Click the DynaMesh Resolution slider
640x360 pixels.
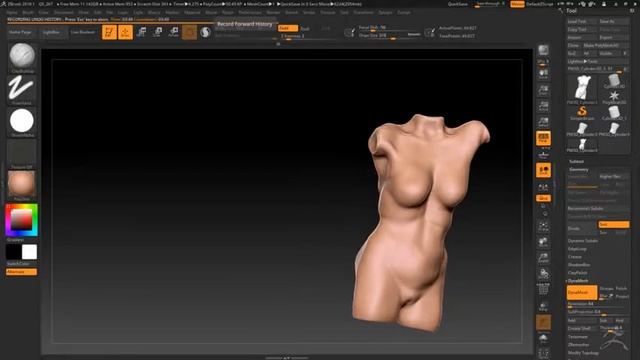(598, 304)
